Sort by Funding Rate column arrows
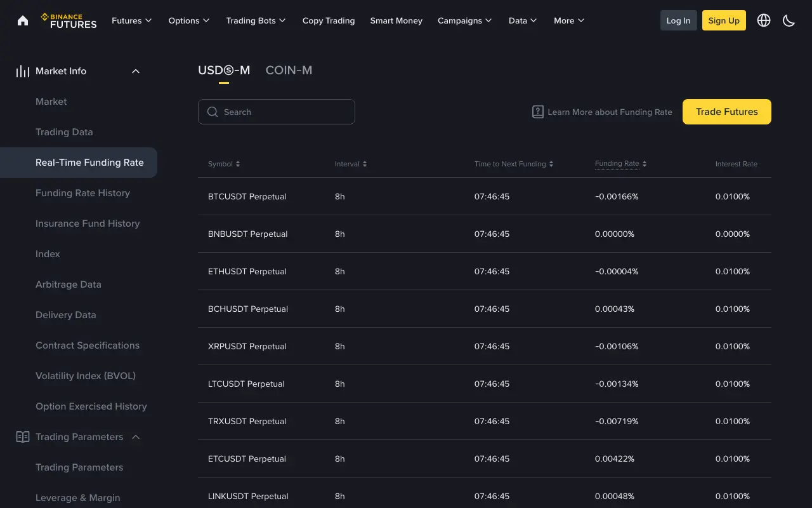 (645, 164)
